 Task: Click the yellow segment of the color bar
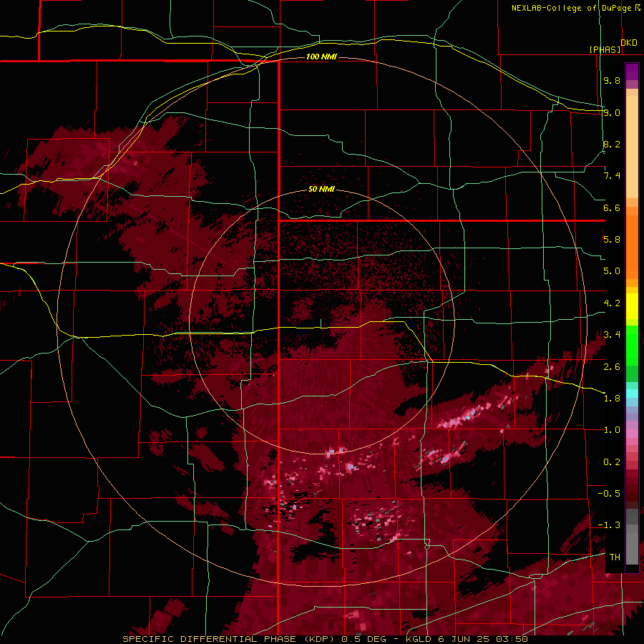[x=632, y=306]
